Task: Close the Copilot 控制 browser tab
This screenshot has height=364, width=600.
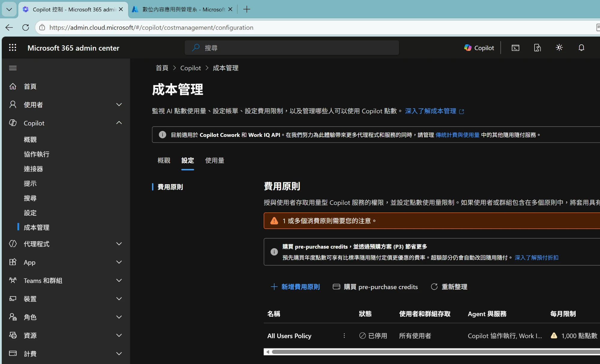Action: pos(121,9)
